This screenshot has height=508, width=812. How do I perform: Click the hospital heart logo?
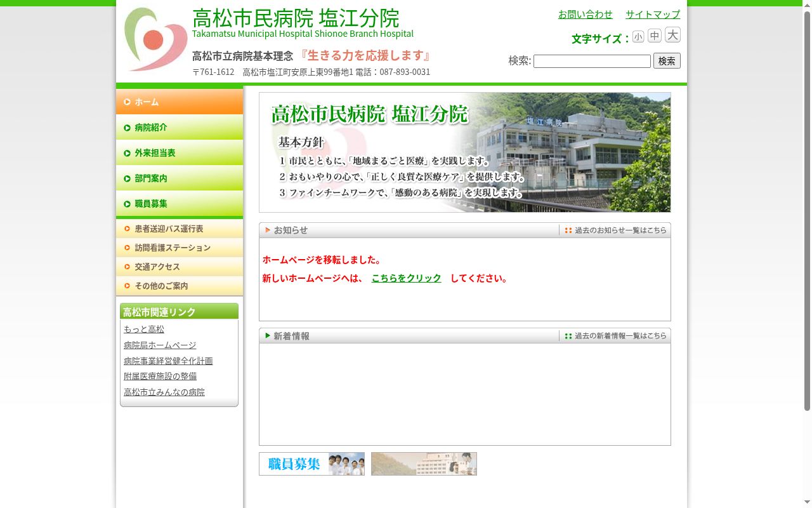pos(155,39)
